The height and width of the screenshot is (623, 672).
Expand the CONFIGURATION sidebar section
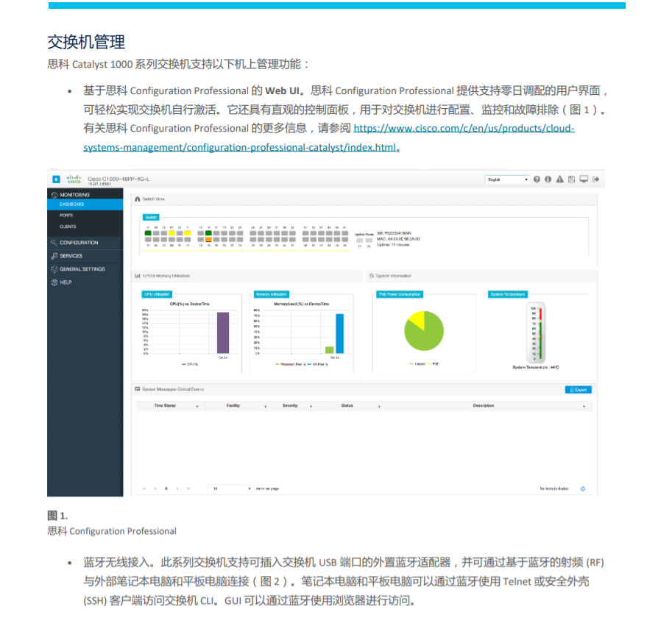tap(85, 243)
